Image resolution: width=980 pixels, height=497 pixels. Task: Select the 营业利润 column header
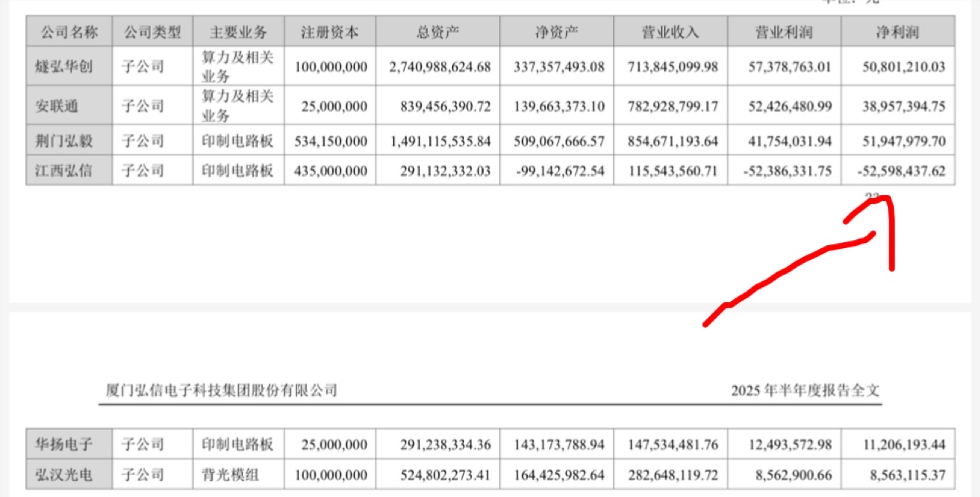coord(784,32)
